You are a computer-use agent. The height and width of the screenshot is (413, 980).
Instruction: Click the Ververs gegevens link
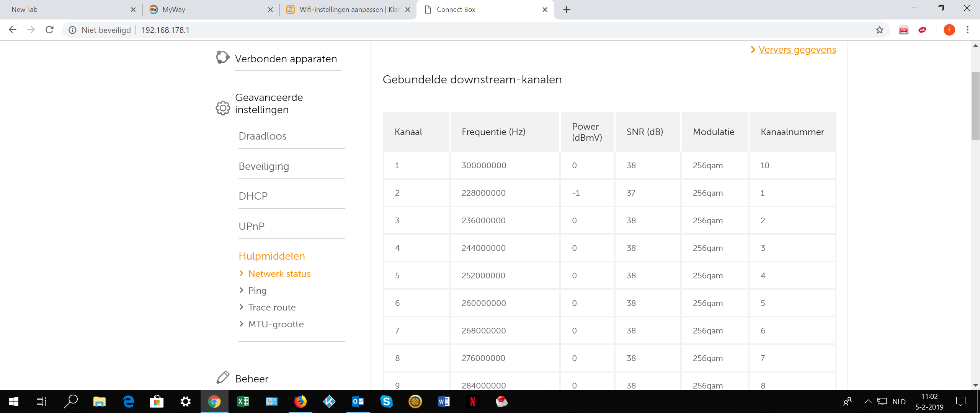pyautogui.click(x=797, y=50)
